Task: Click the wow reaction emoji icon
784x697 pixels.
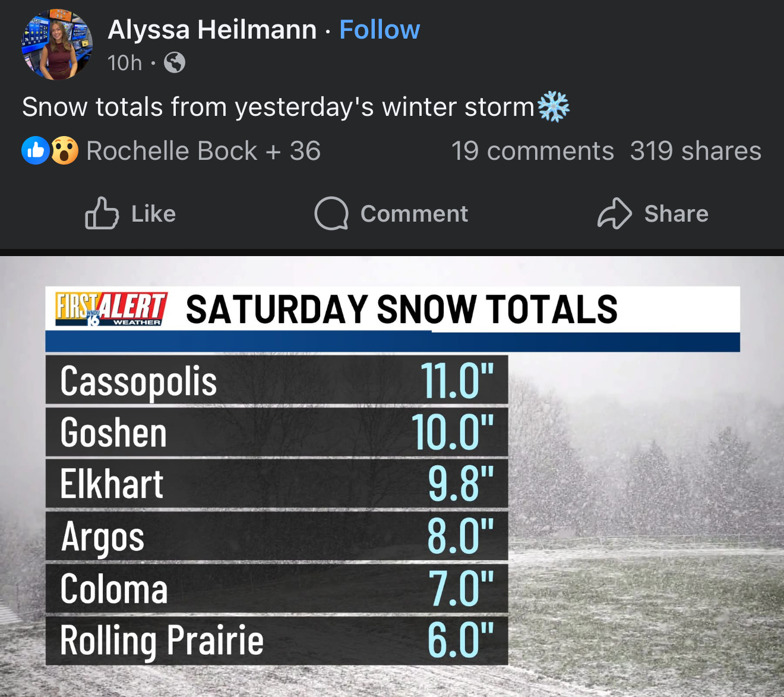Action: tap(64, 151)
